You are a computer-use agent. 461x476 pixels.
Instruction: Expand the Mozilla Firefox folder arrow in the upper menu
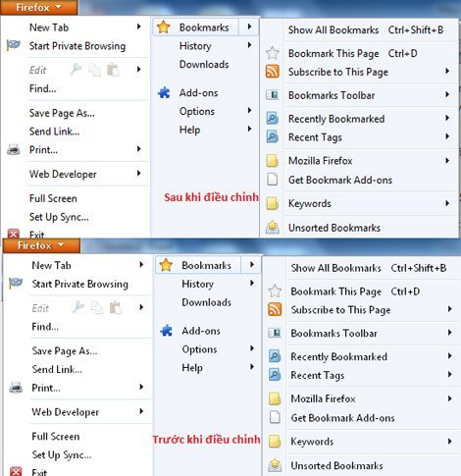[447, 161]
